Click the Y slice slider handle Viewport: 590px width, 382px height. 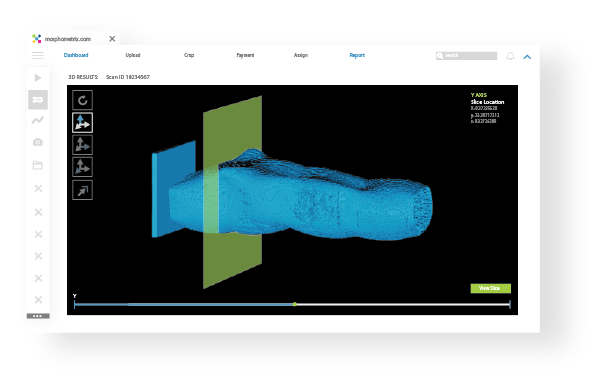click(295, 304)
